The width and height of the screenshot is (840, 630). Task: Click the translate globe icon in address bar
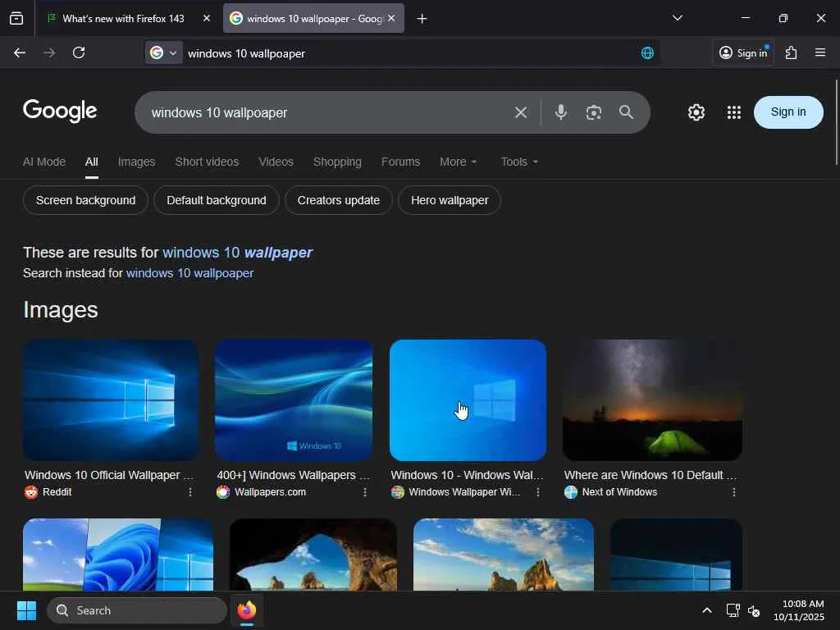pos(647,53)
